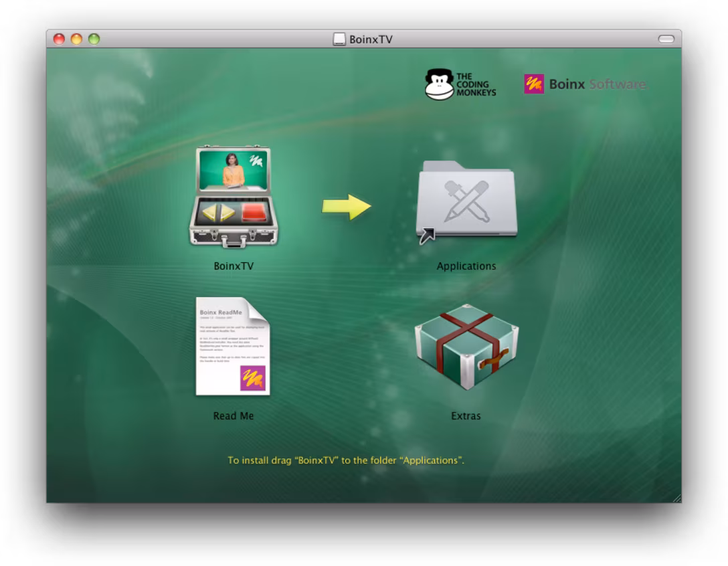The height and width of the screenshot is (566, 728).
Task: Click the "Extras" label under the box
Action: [466, 416]
